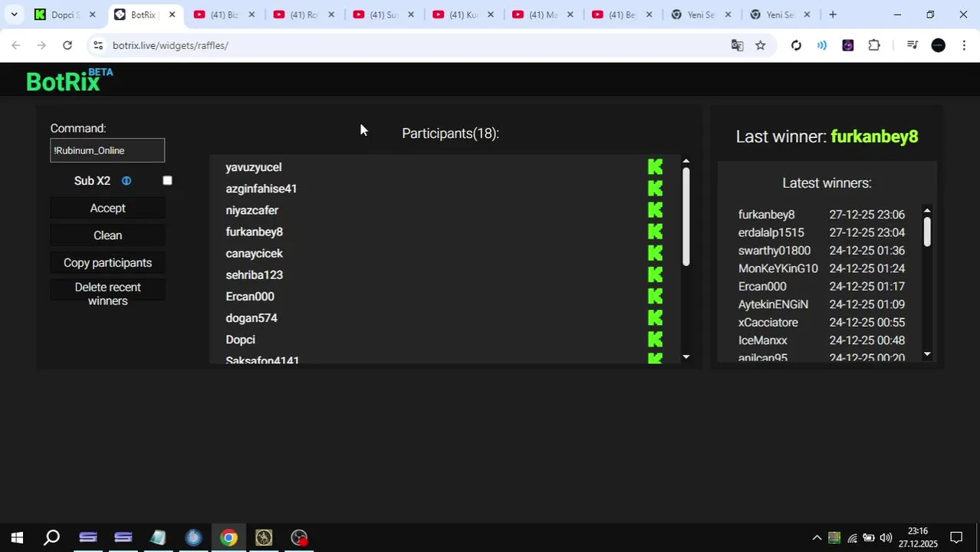Open the volume icon in system tray
The height and width of the screenshot is (552, 980).
pos(886,537)
